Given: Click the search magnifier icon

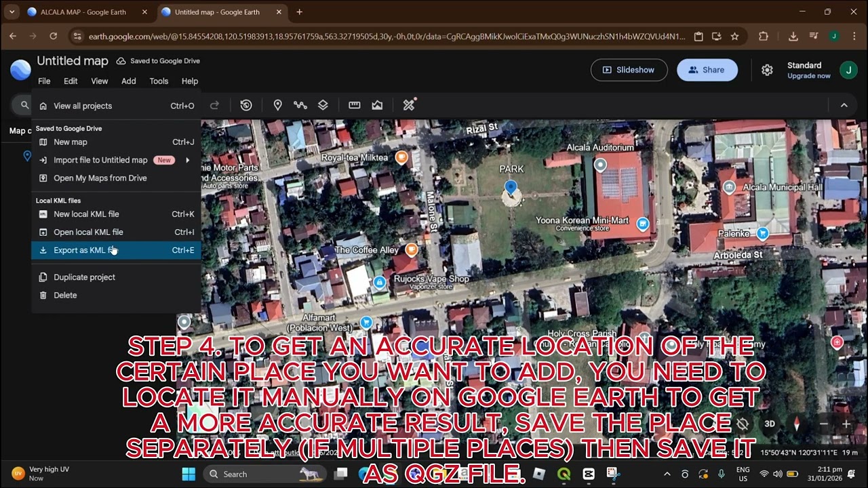Looking at the screenshot, I should (25, 105).
